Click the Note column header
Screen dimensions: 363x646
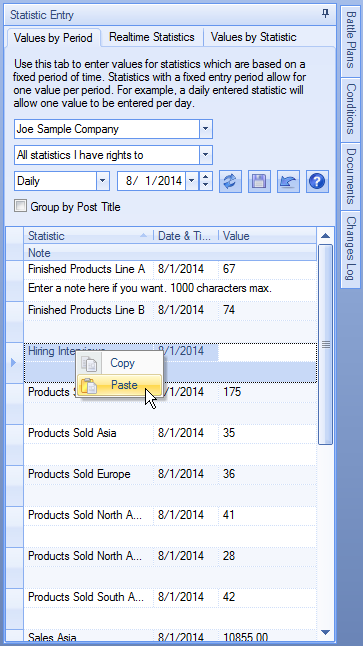click(x=170, y=253)
